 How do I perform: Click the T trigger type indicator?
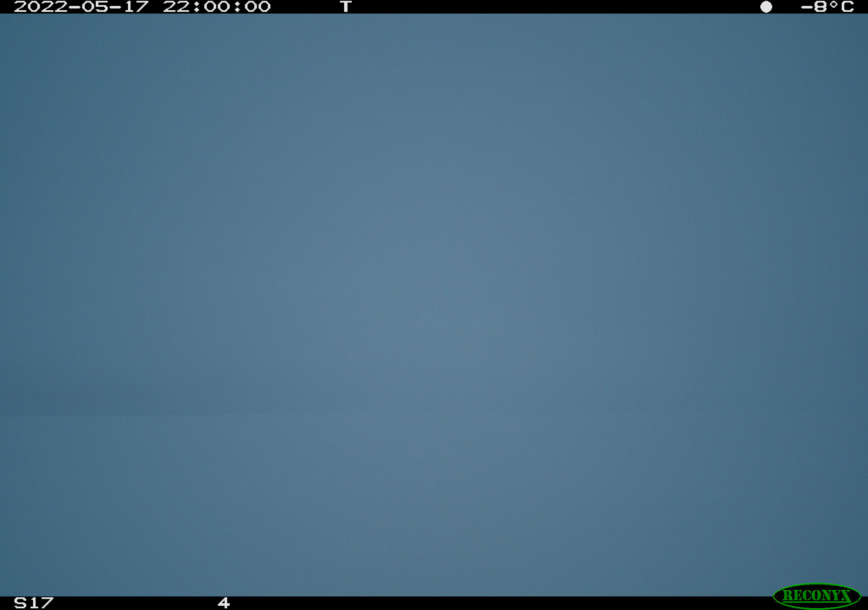pos(346,7)
